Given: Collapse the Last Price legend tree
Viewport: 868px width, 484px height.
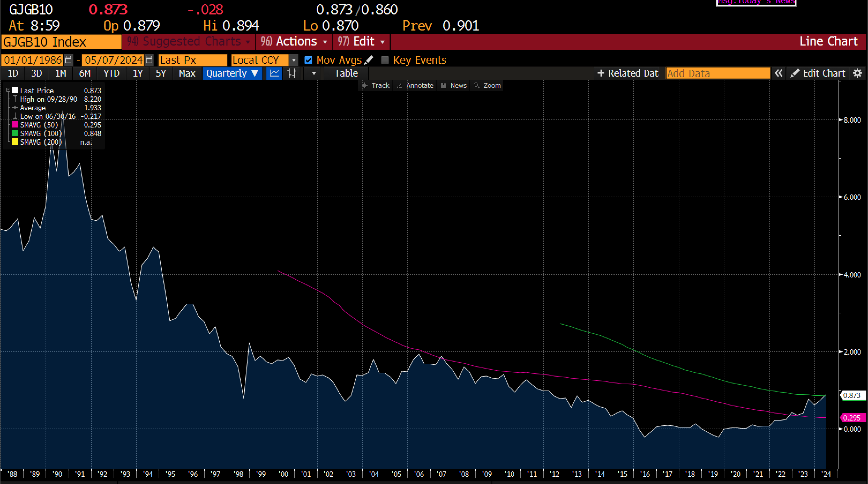Looking at the screenshot, I should (x=8, y=90).
